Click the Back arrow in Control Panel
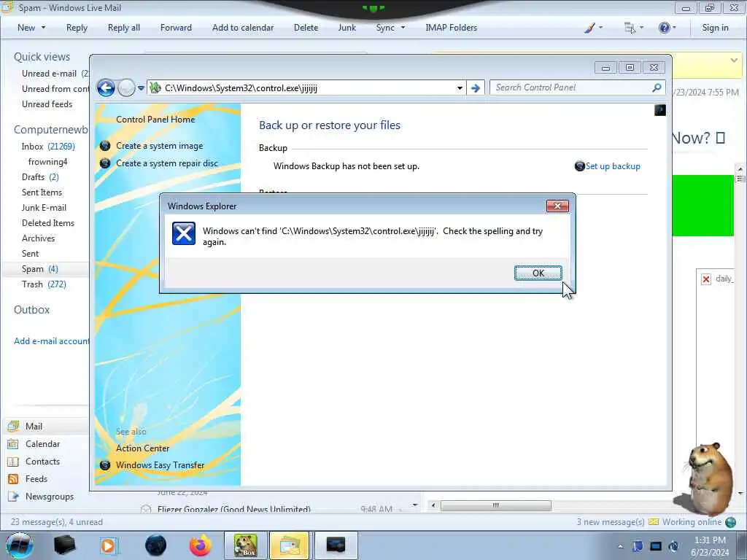 [x=106, y=88]
